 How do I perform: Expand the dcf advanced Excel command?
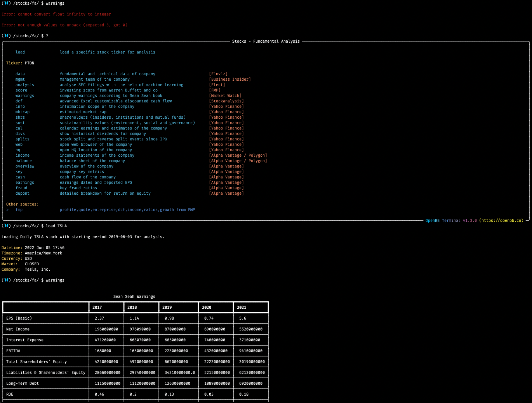click(x=19, y=101)
